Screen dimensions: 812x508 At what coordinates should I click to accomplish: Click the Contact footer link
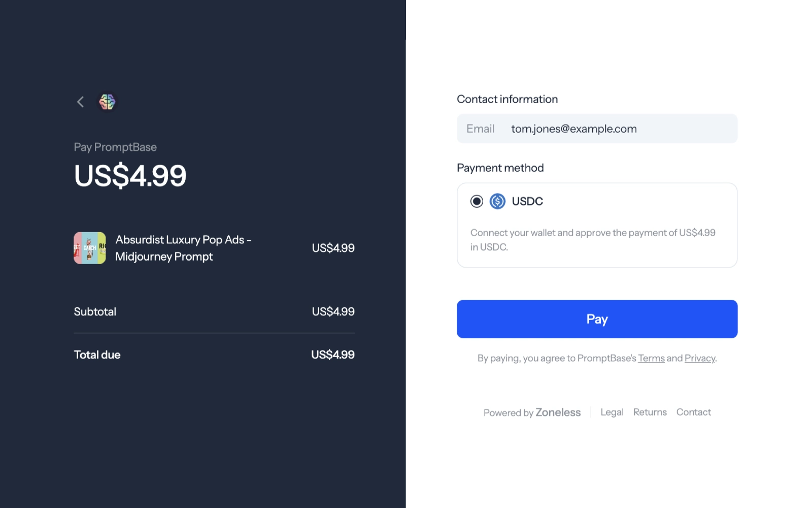[694, 412]
